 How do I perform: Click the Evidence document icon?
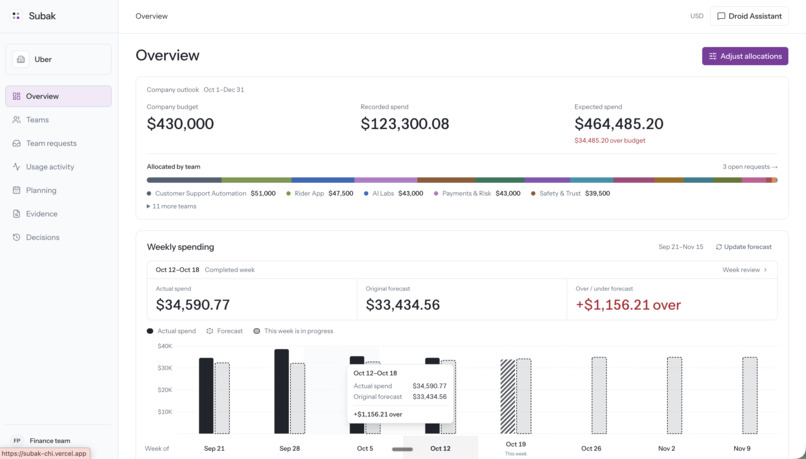point(16,214)
